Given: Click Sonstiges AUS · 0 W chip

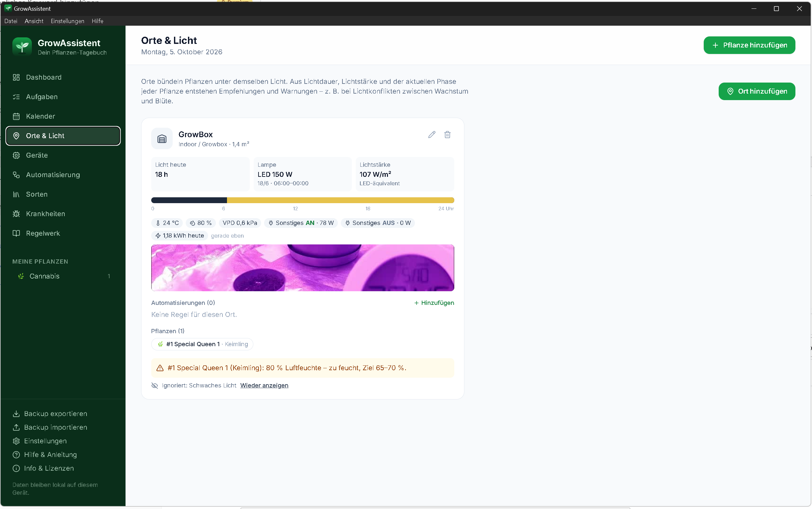Looking at the screenshot, I should (378, 223).
